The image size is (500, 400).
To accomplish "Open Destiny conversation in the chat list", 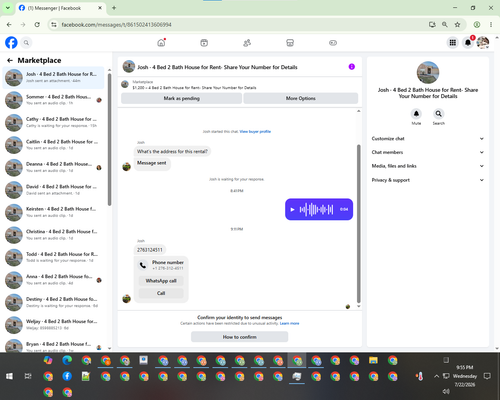I will click(53, 302).
